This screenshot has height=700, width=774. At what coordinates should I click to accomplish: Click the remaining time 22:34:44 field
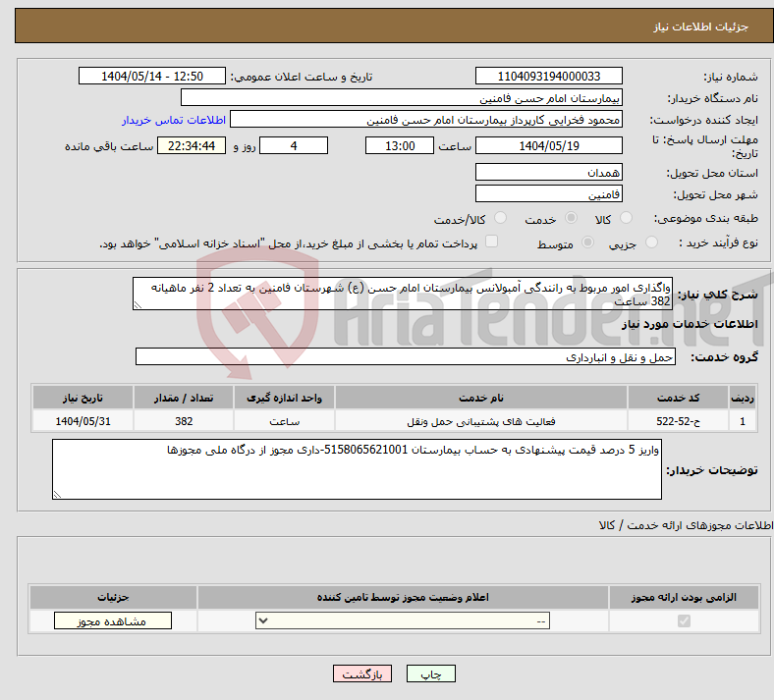point(192,145)
